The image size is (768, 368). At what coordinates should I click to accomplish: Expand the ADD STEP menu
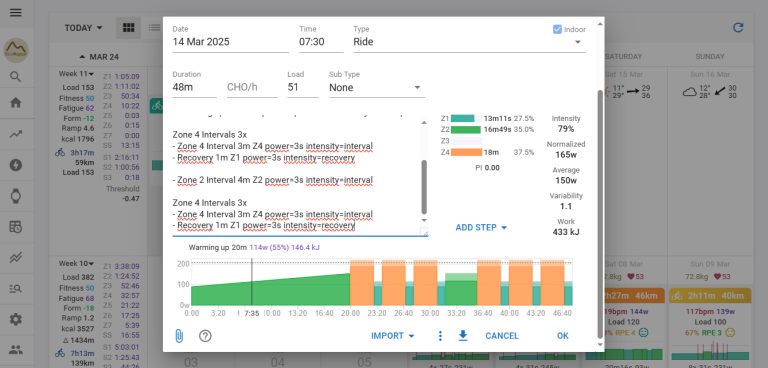pyautogui.click(x=481, y=227)
